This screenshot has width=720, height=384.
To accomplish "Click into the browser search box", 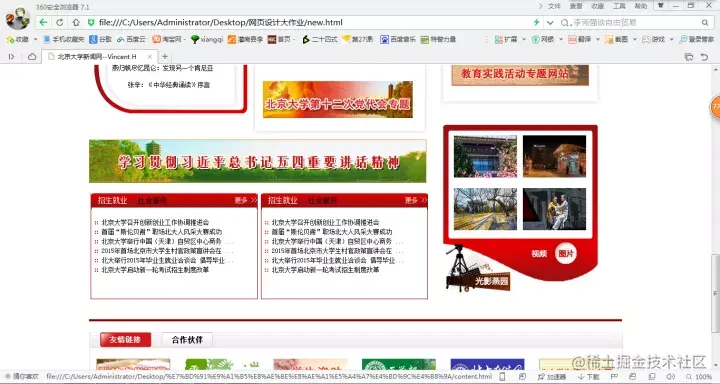I will pyautogui.click(x=634, y=23).
